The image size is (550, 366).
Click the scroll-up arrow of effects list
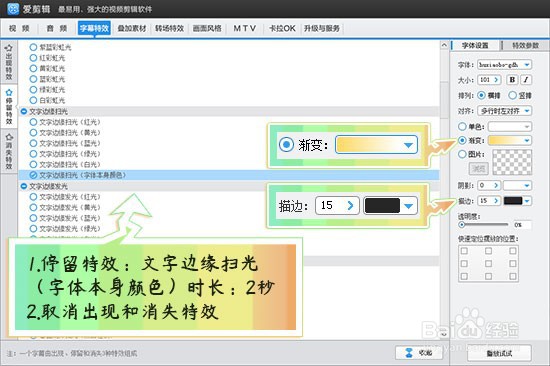pos(444,45)
